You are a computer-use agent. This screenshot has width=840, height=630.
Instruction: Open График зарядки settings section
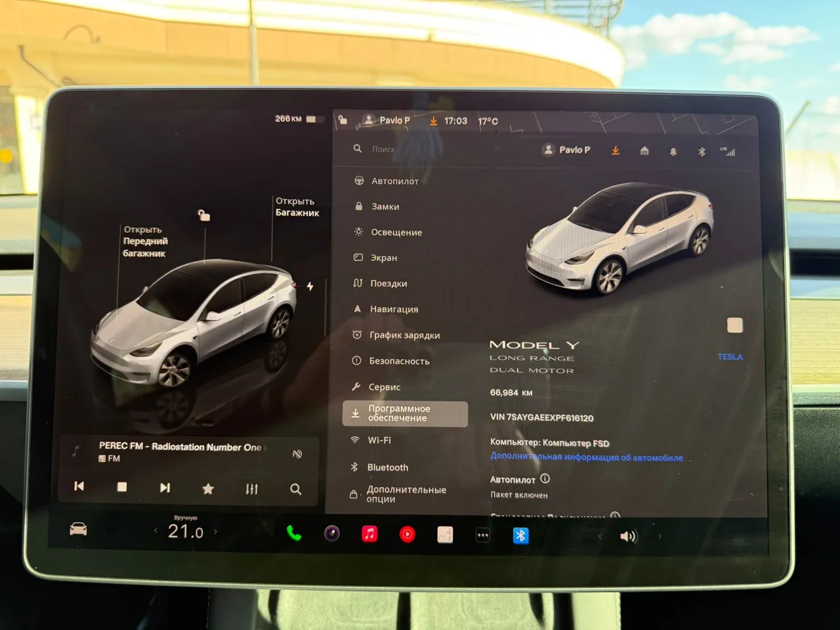[x=404, y=335]
